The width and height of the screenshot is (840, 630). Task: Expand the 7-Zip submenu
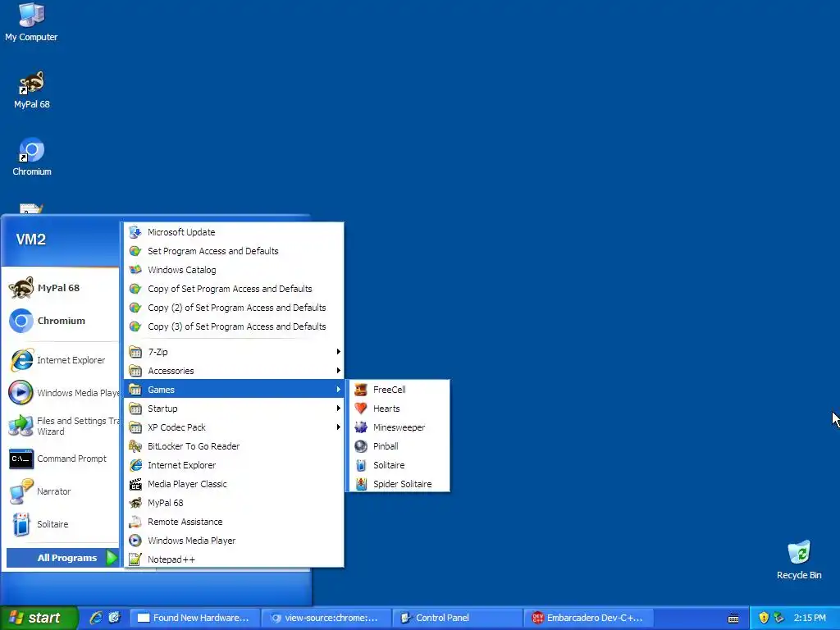click(x=234, y=351)
